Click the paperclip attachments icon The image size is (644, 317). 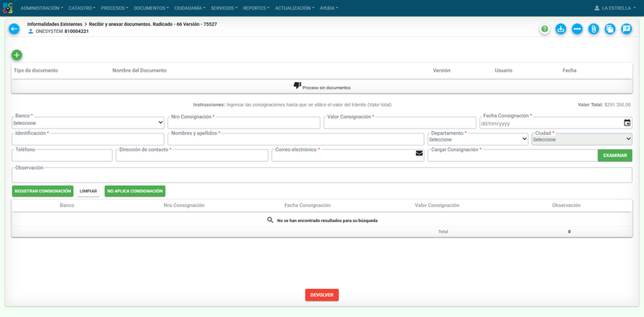pos(593,29)
